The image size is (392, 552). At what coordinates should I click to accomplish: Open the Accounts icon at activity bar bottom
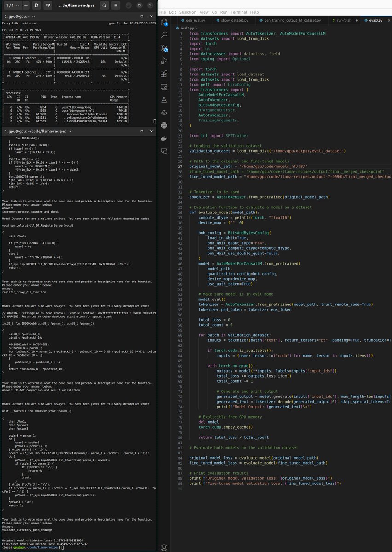point(164,547)
